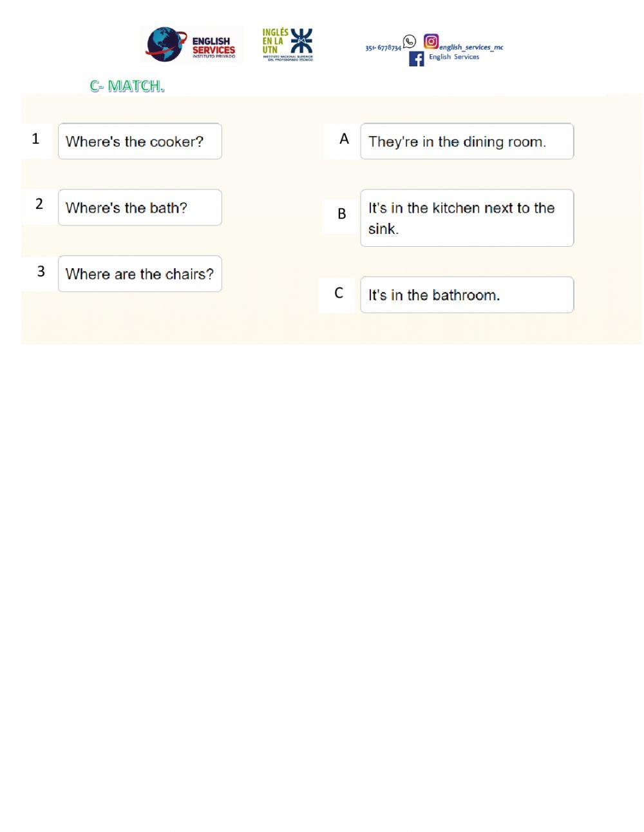The image size is (644, 832).
Task: Click the number 3 label
Action: pos(41,271)
